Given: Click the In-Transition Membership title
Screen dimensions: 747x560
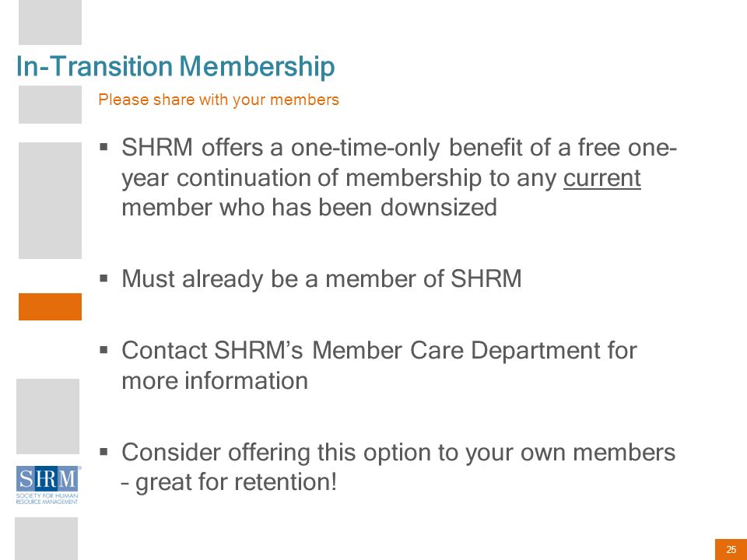Looking at the screenshot, I should click(175, 65).
